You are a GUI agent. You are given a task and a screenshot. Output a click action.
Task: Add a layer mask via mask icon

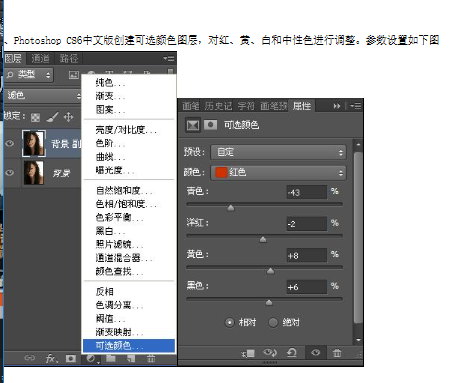coord(71,358)
